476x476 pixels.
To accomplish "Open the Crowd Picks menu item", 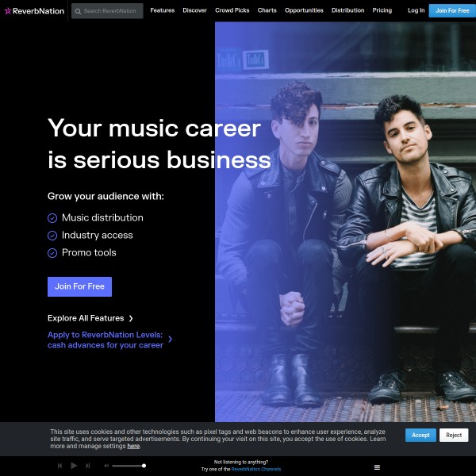I will point(232,10).
